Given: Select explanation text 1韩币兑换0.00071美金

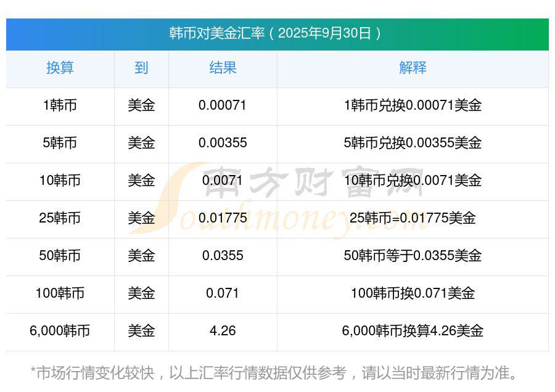Looking at the screenshot, I should point(413,105).
